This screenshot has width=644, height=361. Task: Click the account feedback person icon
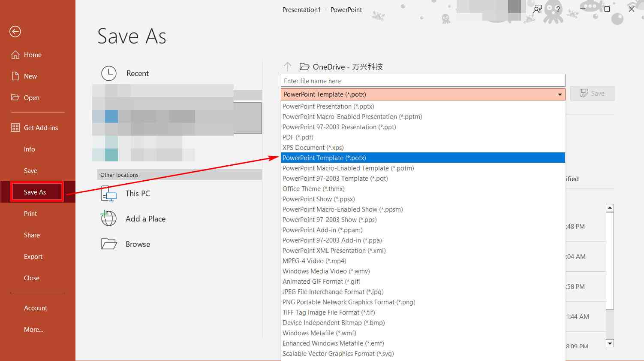[x=538, y=9]
